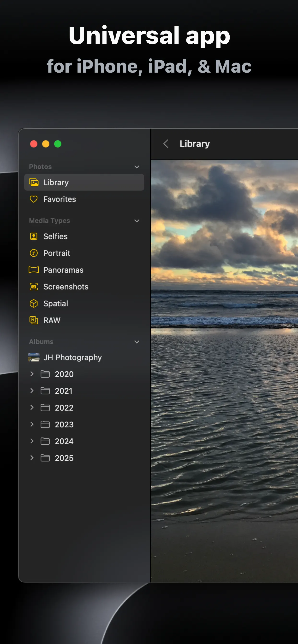Screen dimensions: 298x644
Task: Open Screenshots media type
Action: pyautogui.click(x=84, y=287)
